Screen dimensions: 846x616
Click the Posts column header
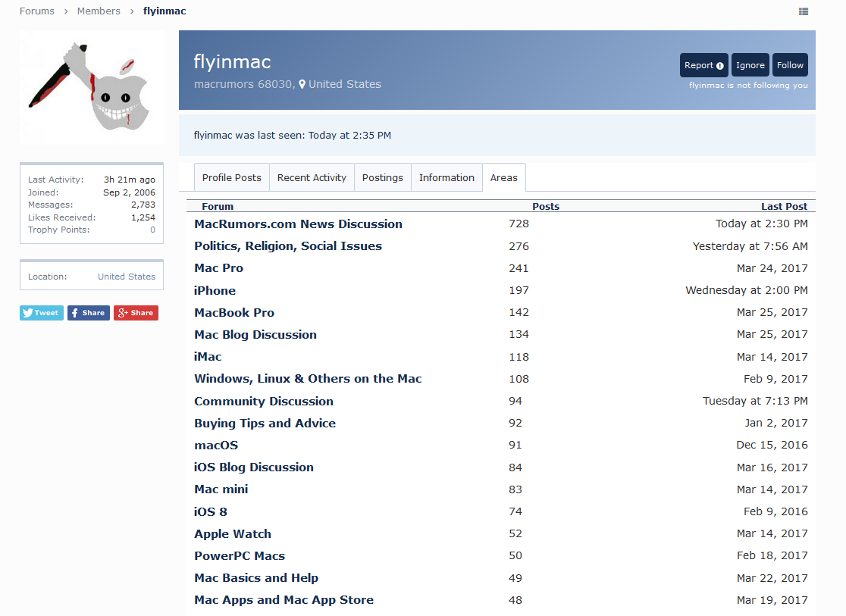(x=546, y=206)
